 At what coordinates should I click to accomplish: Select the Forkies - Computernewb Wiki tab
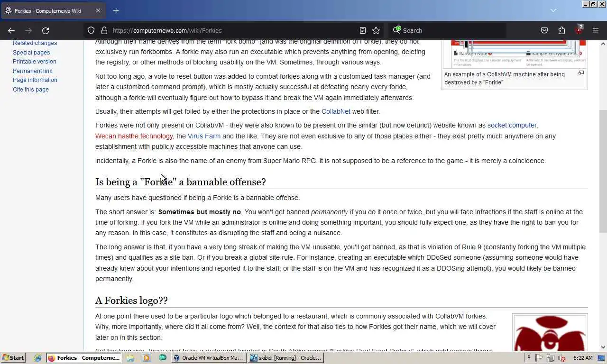52,10
